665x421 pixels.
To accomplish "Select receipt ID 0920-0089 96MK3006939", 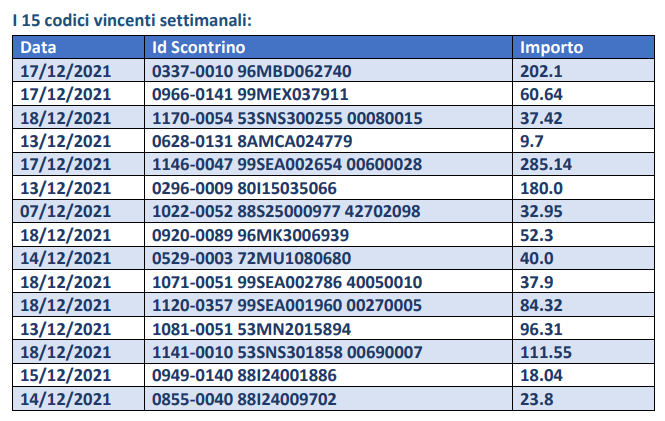I will (x=249, y=234).
